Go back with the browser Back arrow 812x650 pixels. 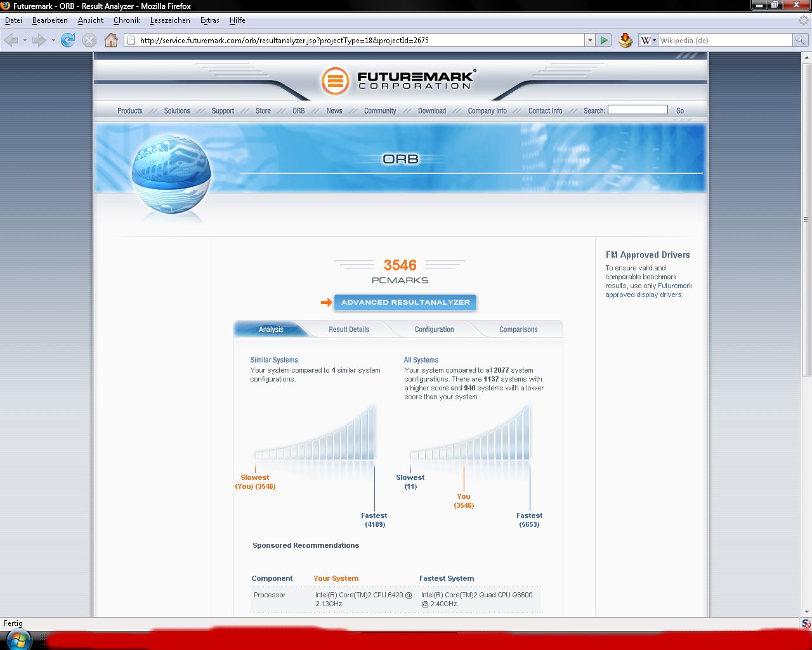pyautogui.click(x=11, y=40)
